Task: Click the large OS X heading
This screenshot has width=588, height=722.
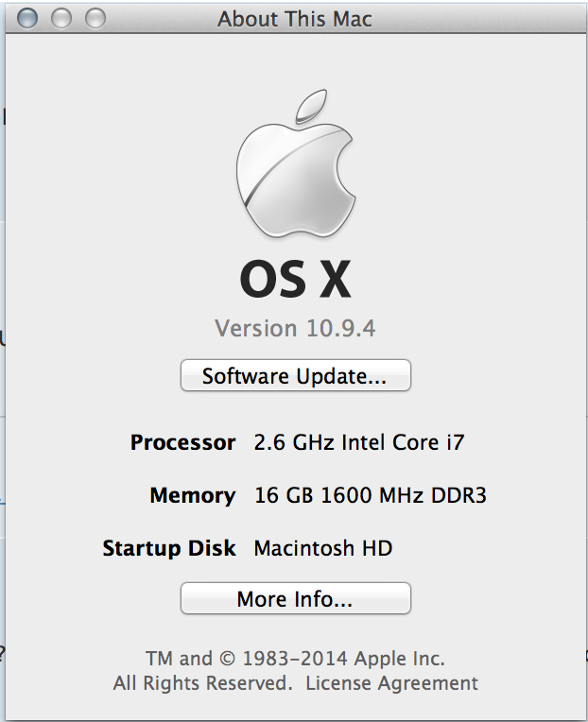Action: tap(295, 280)
